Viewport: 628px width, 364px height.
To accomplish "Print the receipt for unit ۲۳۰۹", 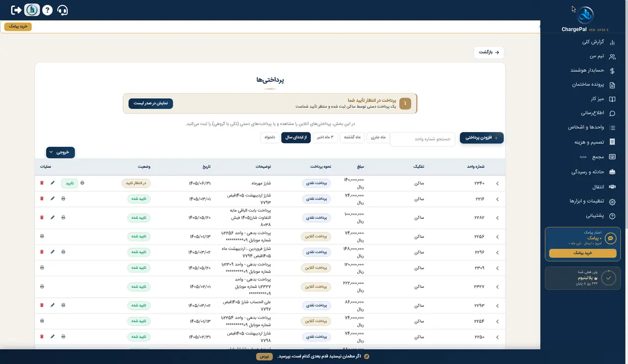I will (42, 267).
